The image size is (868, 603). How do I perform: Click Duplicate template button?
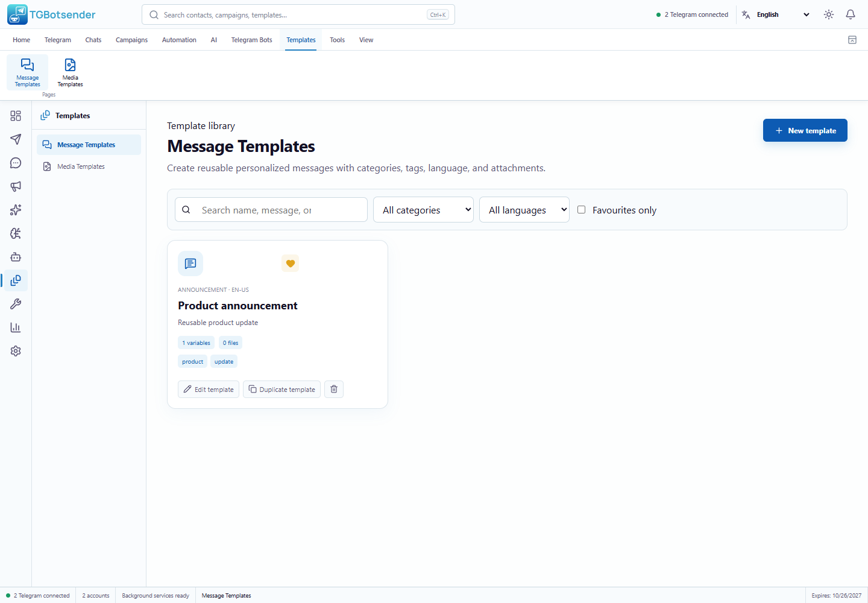[x=281, y=390]
